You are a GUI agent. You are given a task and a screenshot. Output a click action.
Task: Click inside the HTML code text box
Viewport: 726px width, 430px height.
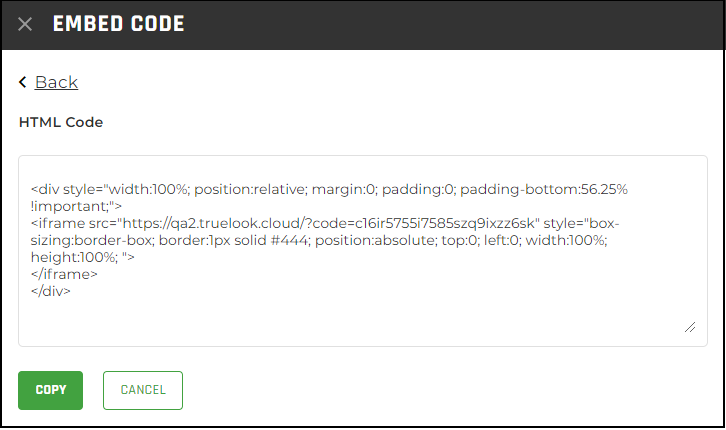[363, 251]
